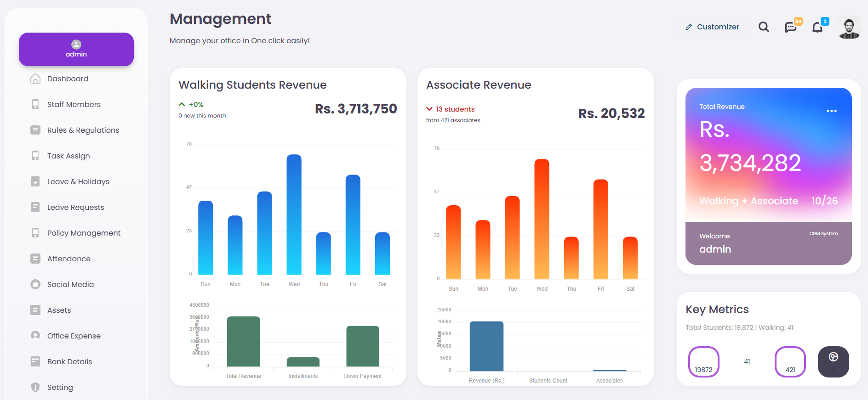Open chat messages icon with 84 badge
868x400 pixels.
[791, 27]
